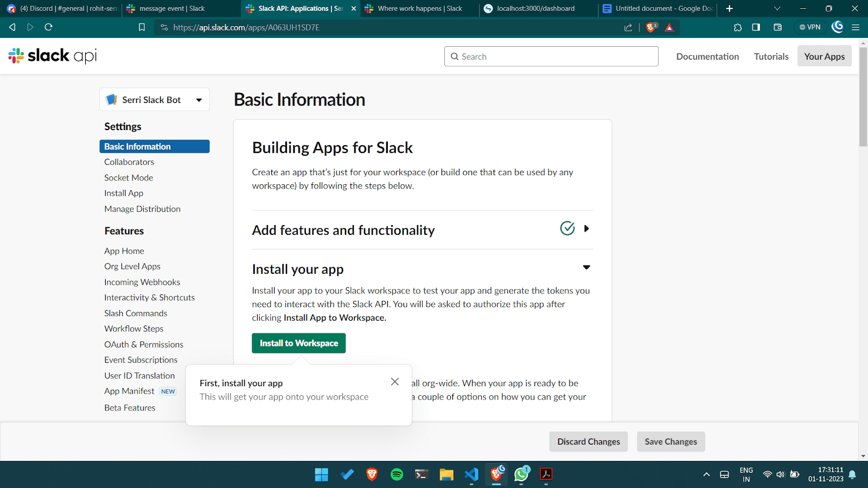Click Install to Workspace button

pos(298,343)
